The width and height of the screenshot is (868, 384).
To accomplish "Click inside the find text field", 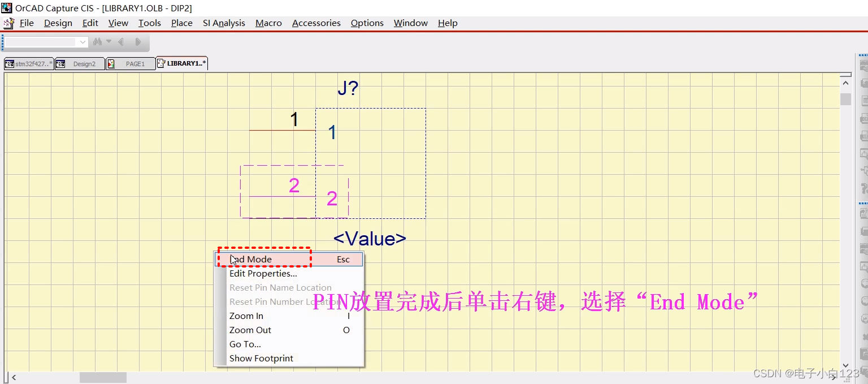I will [x=42, y=41].
